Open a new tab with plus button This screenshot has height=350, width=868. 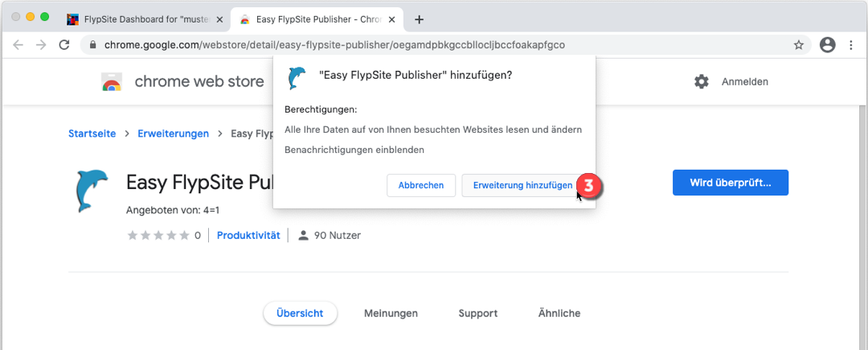coord(419,20)
